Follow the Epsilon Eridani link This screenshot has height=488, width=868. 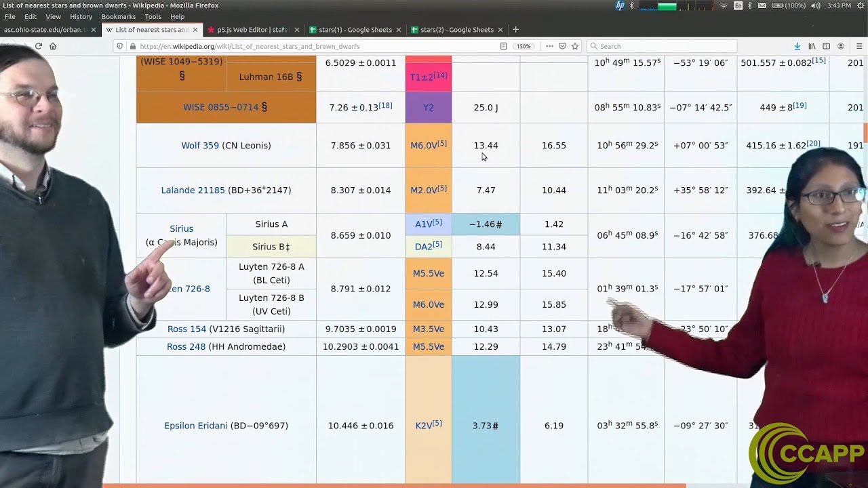(x=195, y=426)
